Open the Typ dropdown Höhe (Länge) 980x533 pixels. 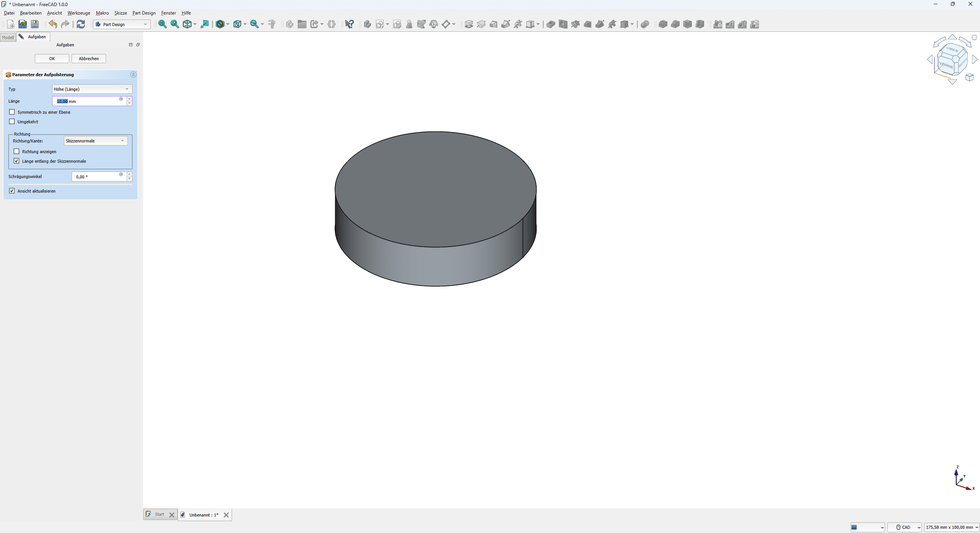(92, 89)
